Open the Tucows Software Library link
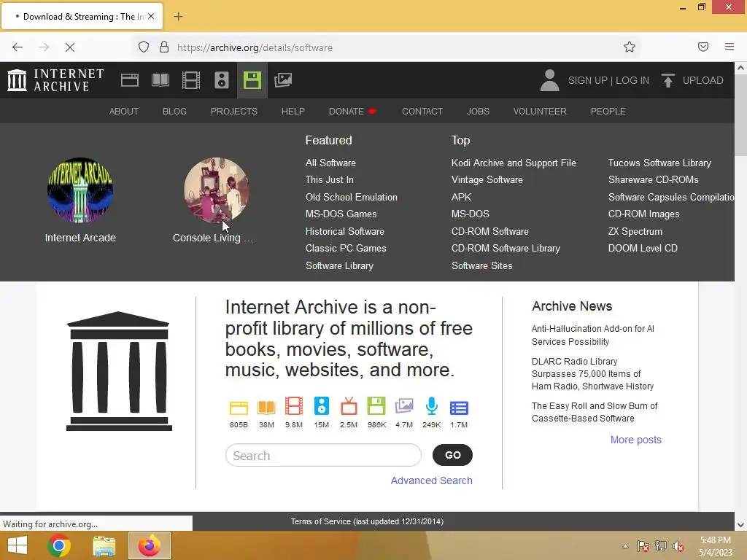747x560 pixels. click(659, 163)
